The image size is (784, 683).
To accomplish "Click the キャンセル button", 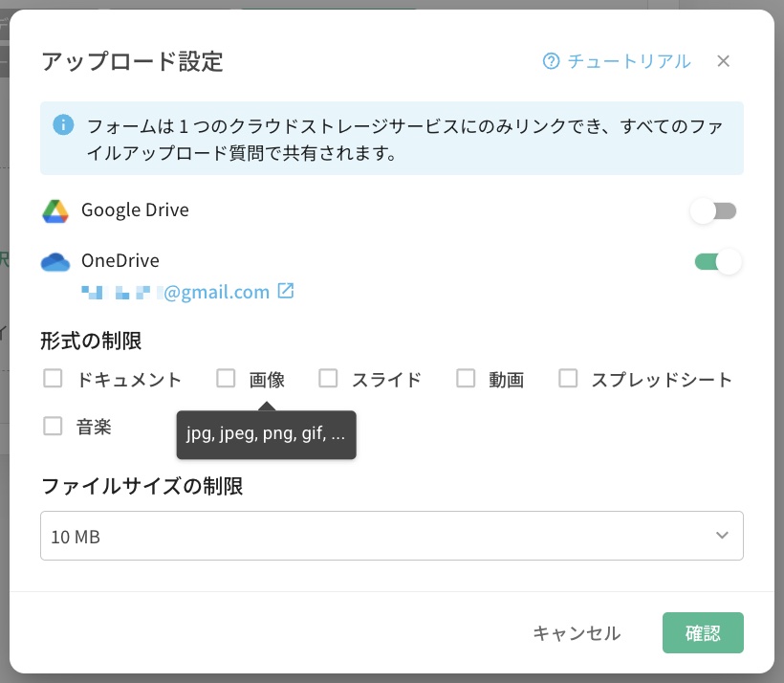I will tap(577, 633).
